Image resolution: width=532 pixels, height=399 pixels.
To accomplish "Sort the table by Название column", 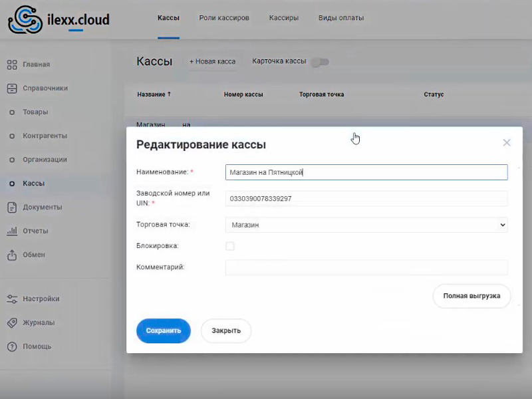I will pos(154,94).
